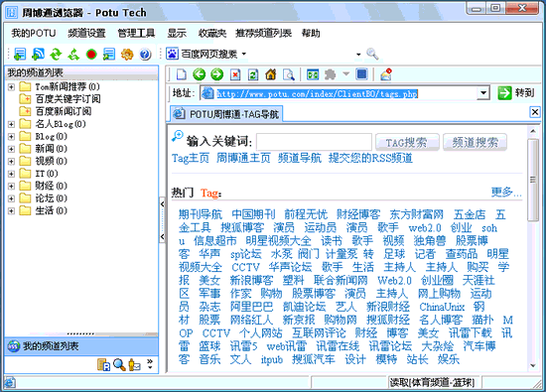This screenshot has height=392, width=546.
Task: Click the green Back arrow button
Action: tap(200, 74)
